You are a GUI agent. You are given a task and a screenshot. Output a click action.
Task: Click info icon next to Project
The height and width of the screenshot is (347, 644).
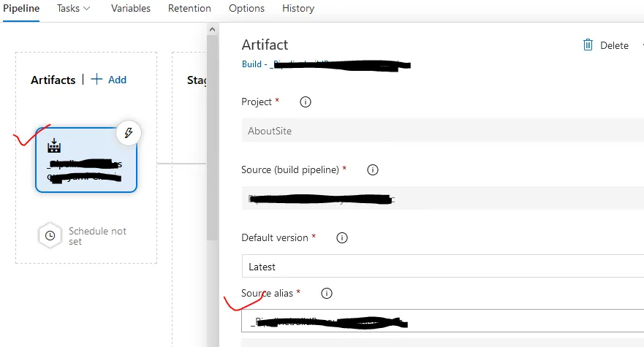pyautogui.click(x=306, y=102)
